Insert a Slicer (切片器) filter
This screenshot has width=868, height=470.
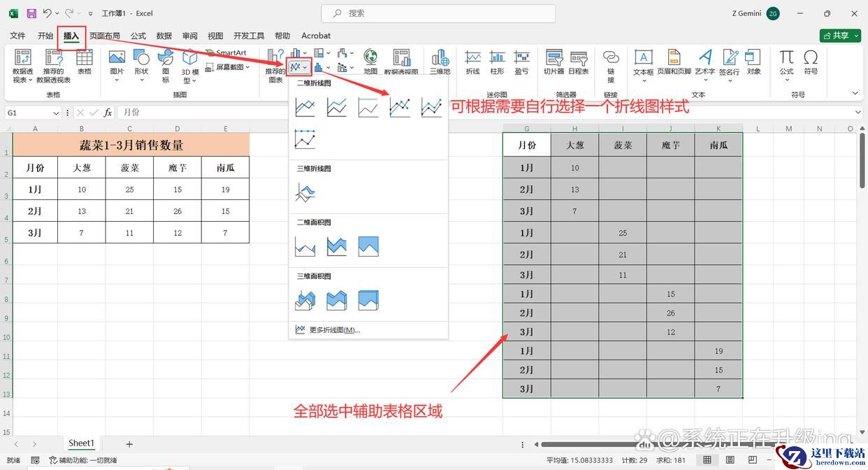(554, 62)
